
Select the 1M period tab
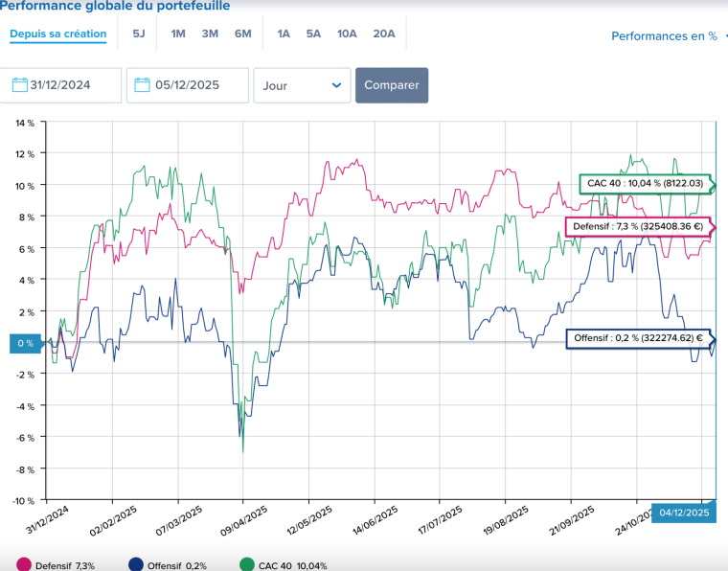178,34
